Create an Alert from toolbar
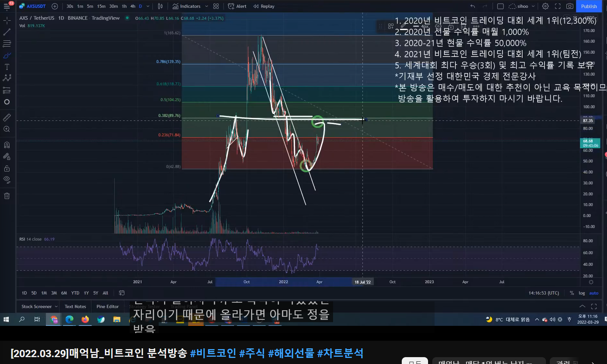Viewport: 607px width, 364px height. pyautogui.click(x=237, y=6)
